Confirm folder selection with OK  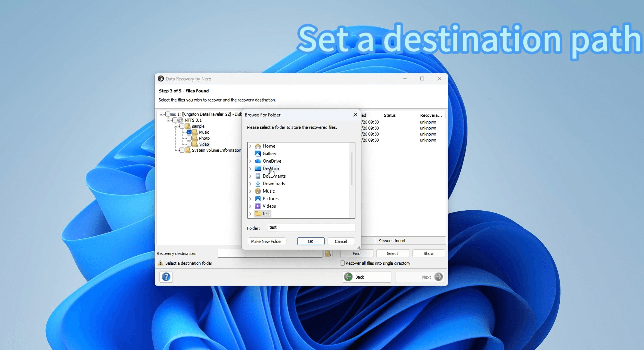point(311,242)
